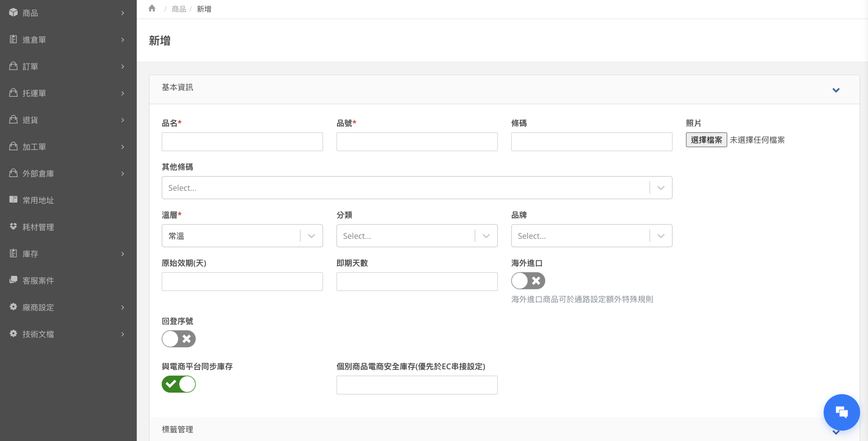This screenshot has height=441, width=868.
Task: Click the 廠商設定 gear icon
Action: 13,307
